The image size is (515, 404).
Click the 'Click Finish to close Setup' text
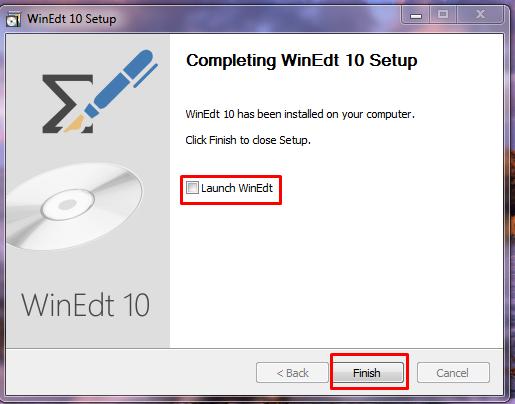(x=248, y=140)
